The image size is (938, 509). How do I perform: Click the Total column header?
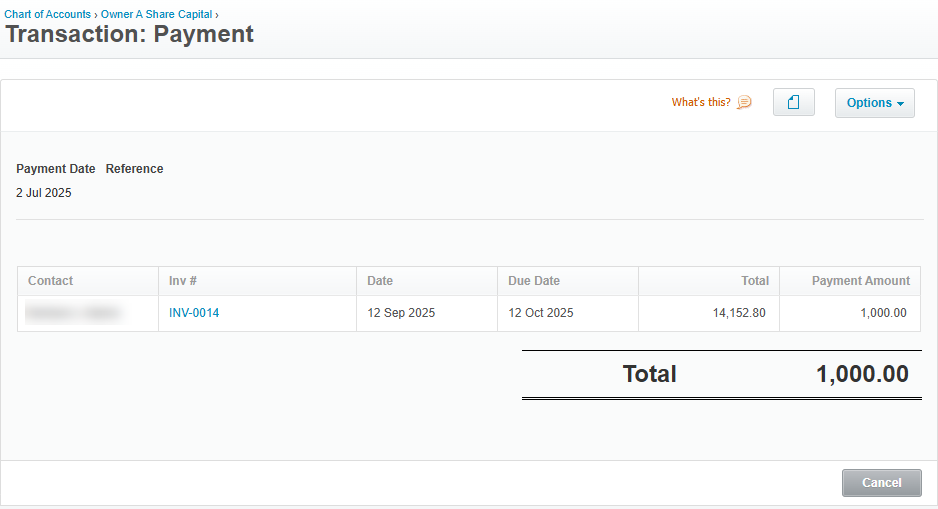point(754,281)
